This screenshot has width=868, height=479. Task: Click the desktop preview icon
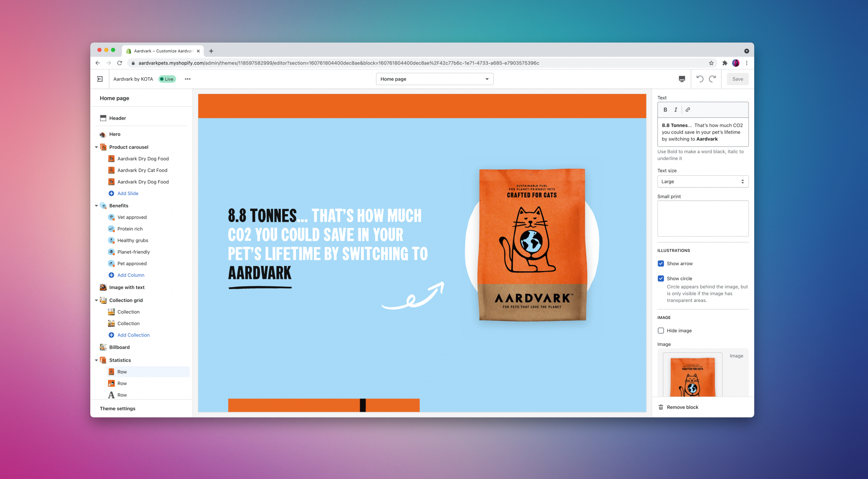(682, 79)
